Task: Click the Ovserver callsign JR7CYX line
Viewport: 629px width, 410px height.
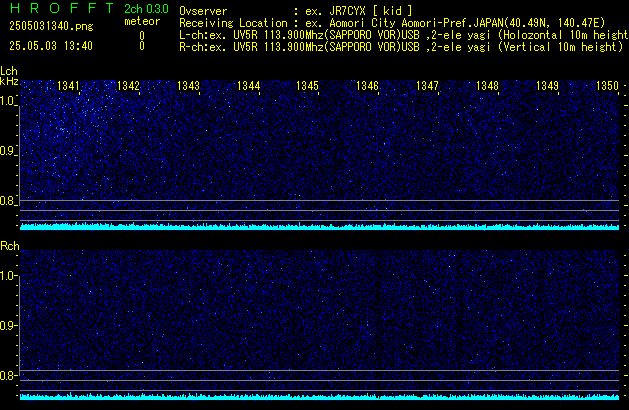Action: pyautogui.click(x=296, y=11)
